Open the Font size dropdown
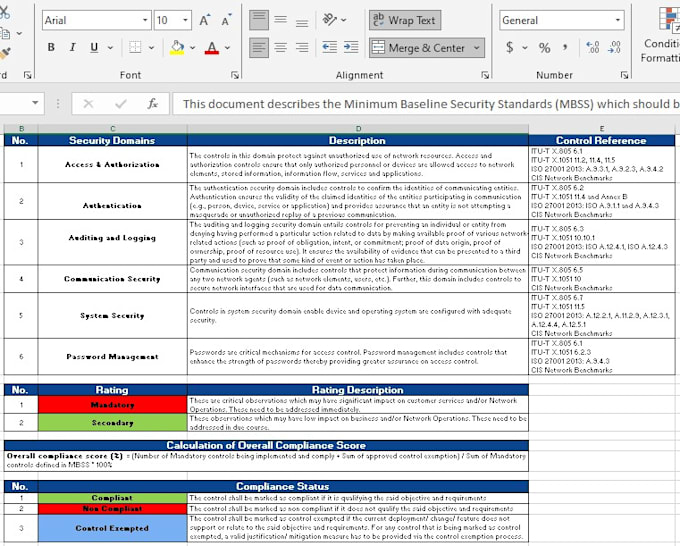The width and height of the screenshot is (680, 546). click(x=186, y=20)
